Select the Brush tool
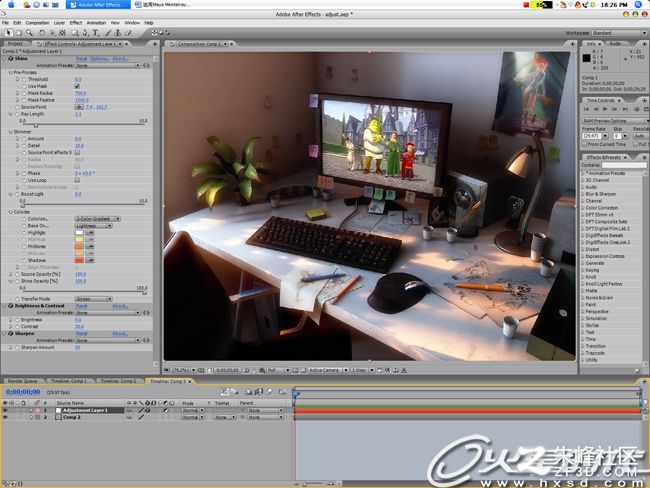This screenshot has height=488, width=650. pyautogui.click(x=108, y=33)
